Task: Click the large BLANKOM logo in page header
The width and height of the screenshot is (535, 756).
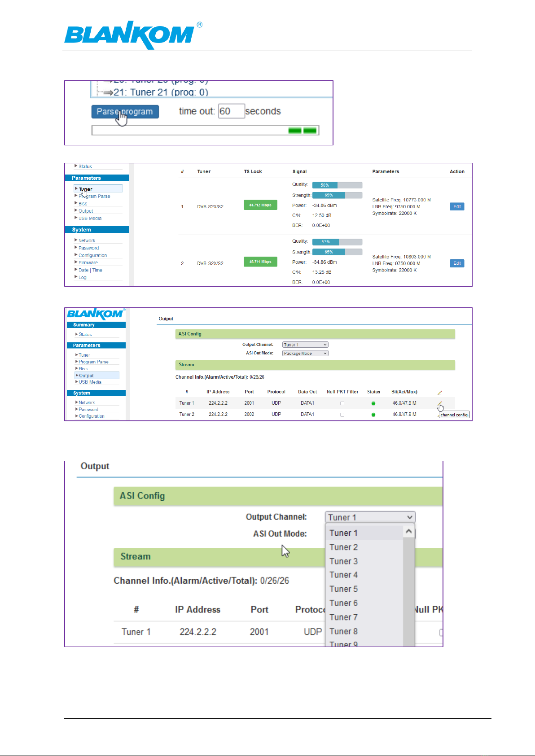Action: pos(133,35)
